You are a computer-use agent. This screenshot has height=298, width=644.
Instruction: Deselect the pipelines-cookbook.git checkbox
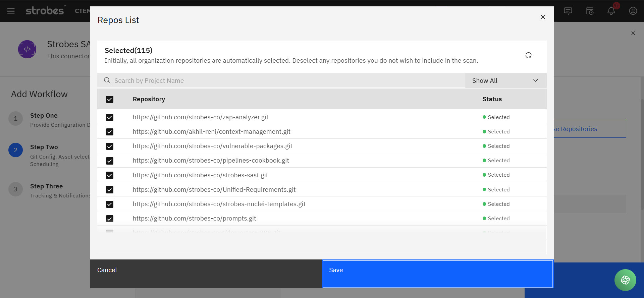pos(110,161)
